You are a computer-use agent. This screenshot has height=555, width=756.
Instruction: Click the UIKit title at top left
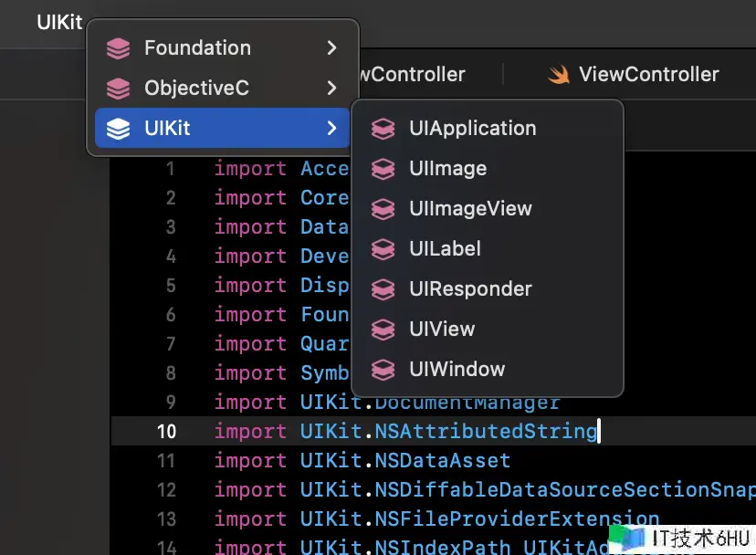[59, 23]
